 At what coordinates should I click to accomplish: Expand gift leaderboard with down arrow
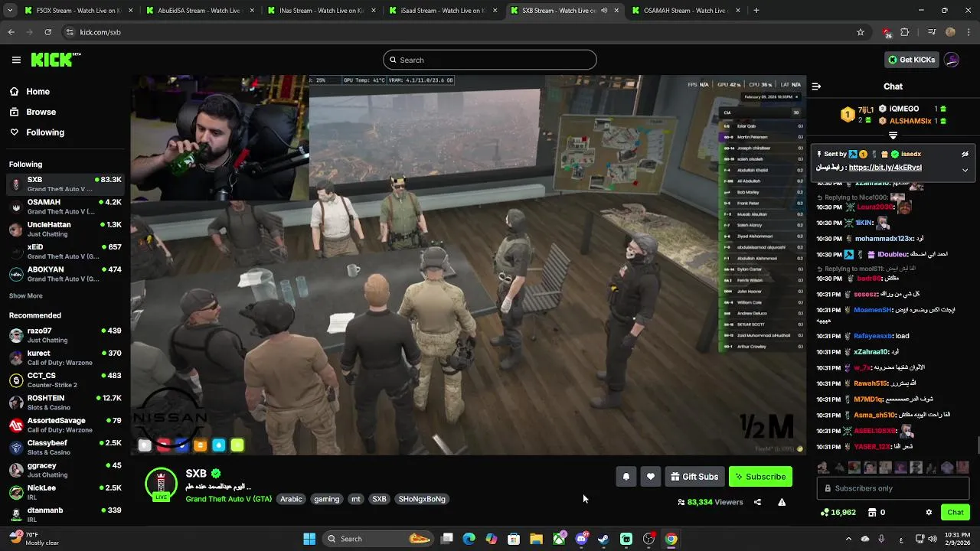click(893, 135)
